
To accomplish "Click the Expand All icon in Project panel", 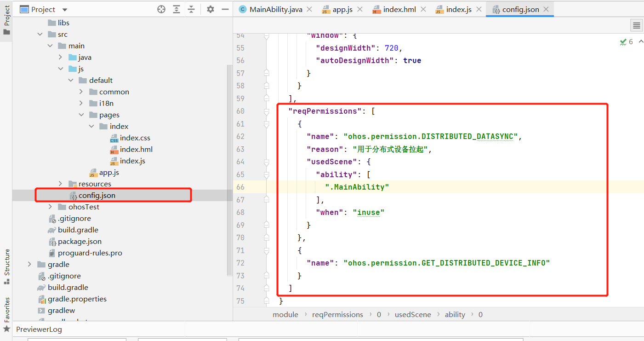I will coord(177,9).
